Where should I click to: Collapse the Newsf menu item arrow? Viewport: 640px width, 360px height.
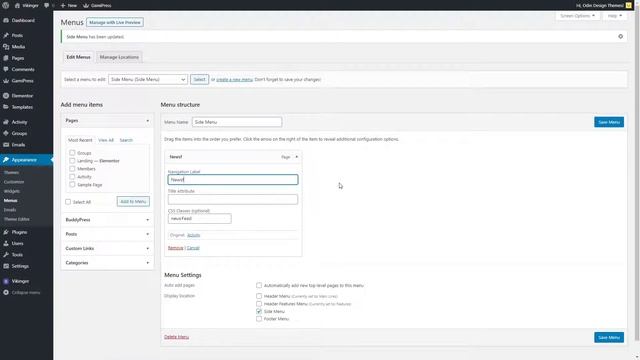pos(297,157)
